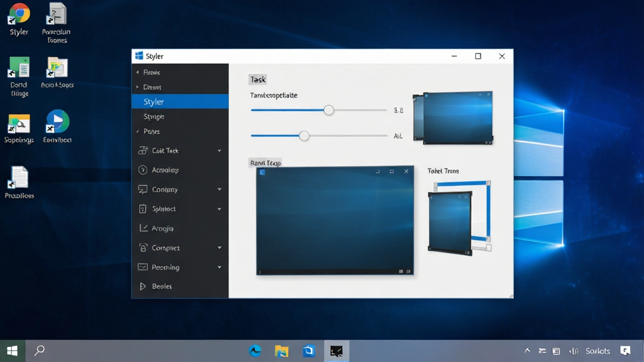644x362 pixels.
Task: Expand the Peorning dropdown arrow
Action: click(219, 267)
